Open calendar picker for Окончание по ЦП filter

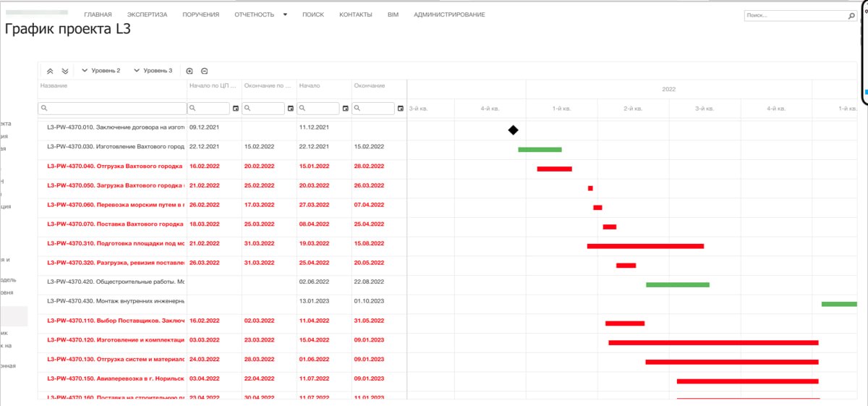[x=291, y=109]
